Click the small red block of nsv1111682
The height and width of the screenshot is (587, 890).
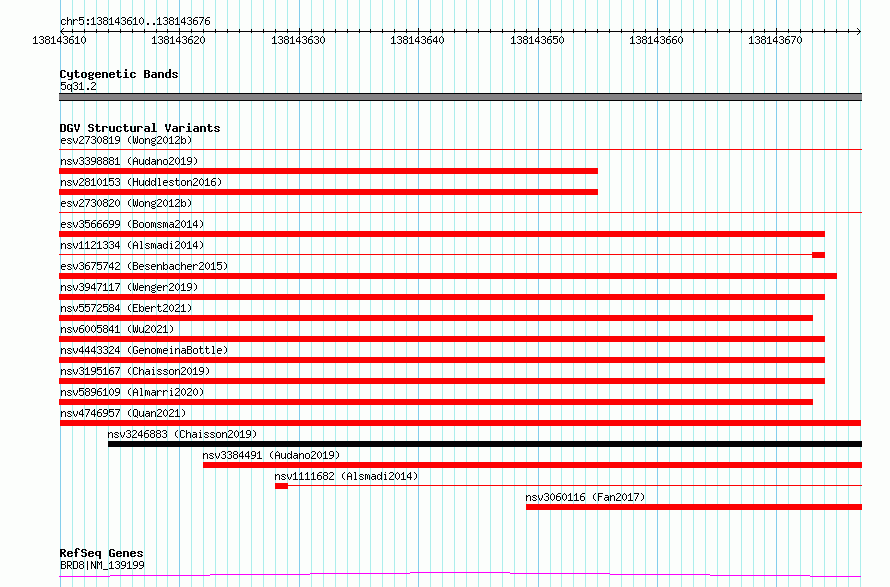[282, 486]
